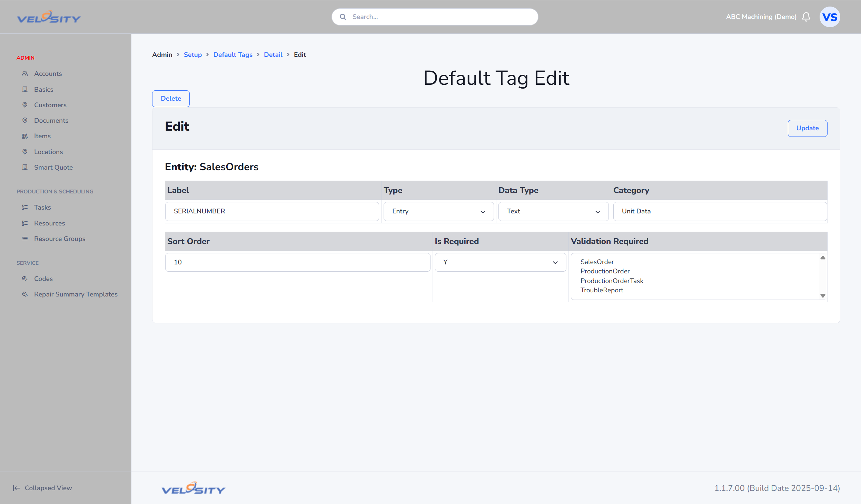Screen dimensions: 861x504
Task: Click the Velosity logo in the footer
Action: [194, 488]
